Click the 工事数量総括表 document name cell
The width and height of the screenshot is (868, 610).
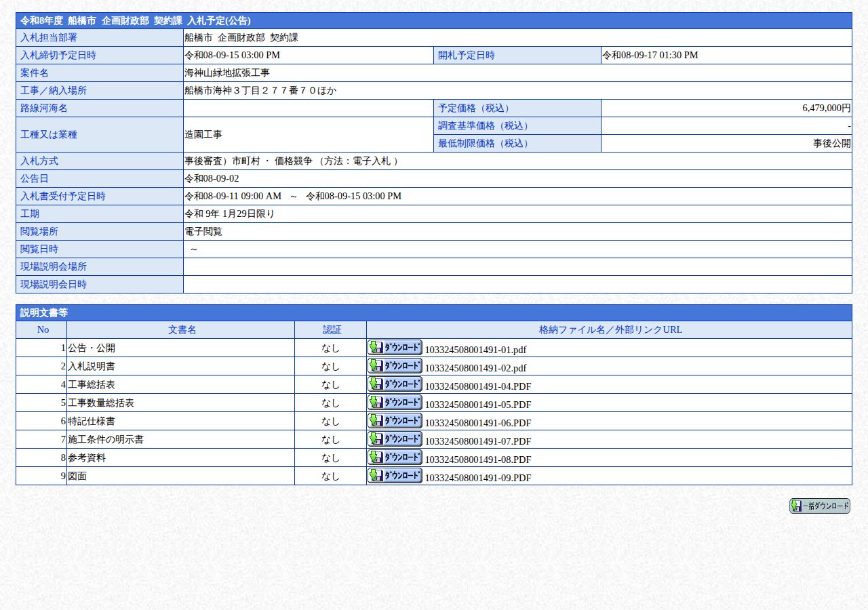180,403
